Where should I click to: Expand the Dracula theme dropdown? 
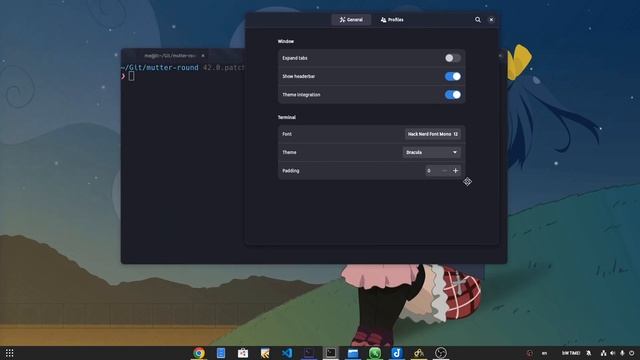432,152
